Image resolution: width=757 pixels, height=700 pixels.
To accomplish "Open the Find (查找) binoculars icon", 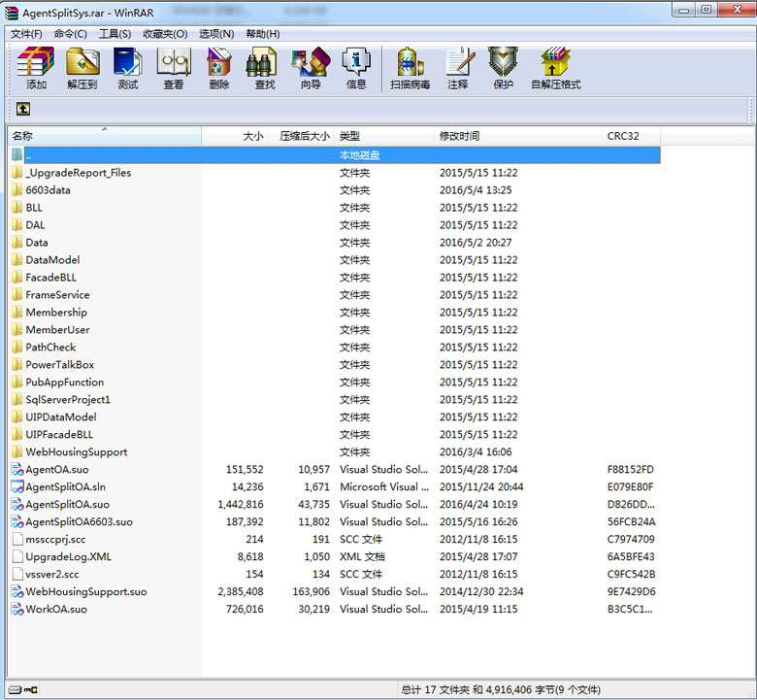I will (264, 68).
